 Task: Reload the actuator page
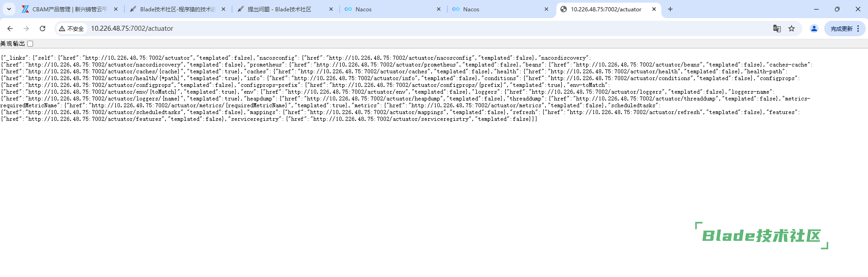(x=43, y=29)
